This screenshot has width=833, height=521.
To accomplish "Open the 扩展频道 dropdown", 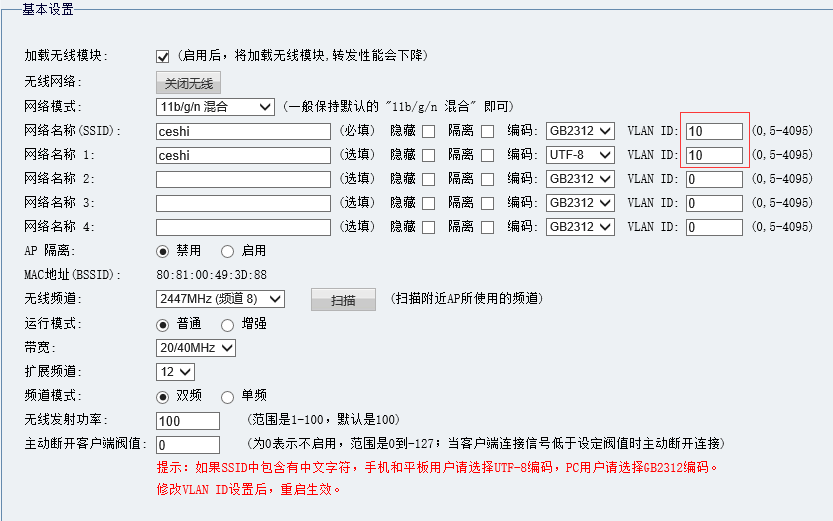I will [175, 372].
